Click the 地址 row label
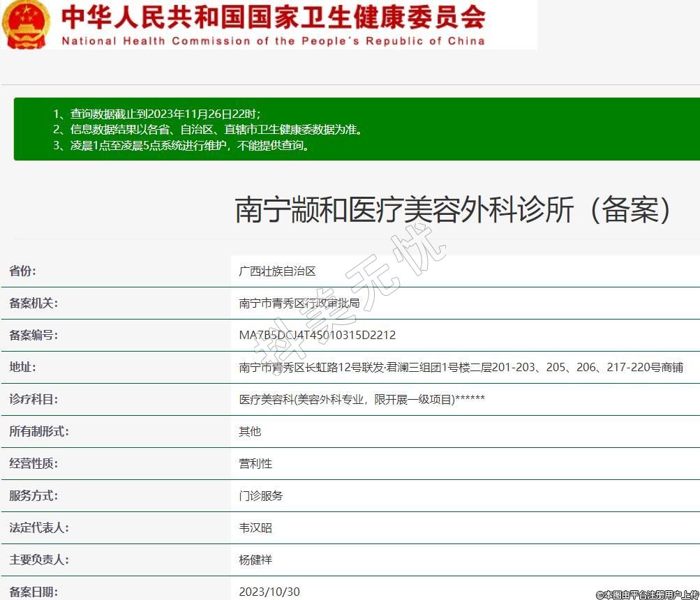 click(22, 368)
